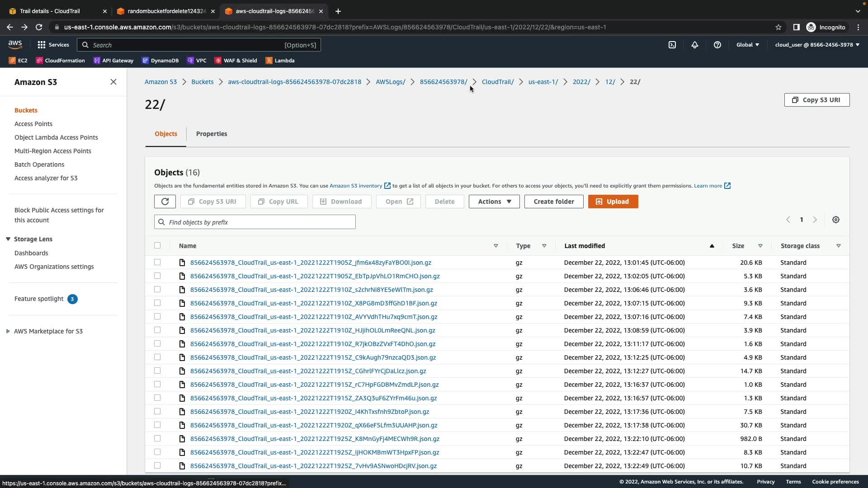Screen dimensions: 868x488
Task: Switch to Trail details CloudTrail browser tab
Action: click(50, 11)
